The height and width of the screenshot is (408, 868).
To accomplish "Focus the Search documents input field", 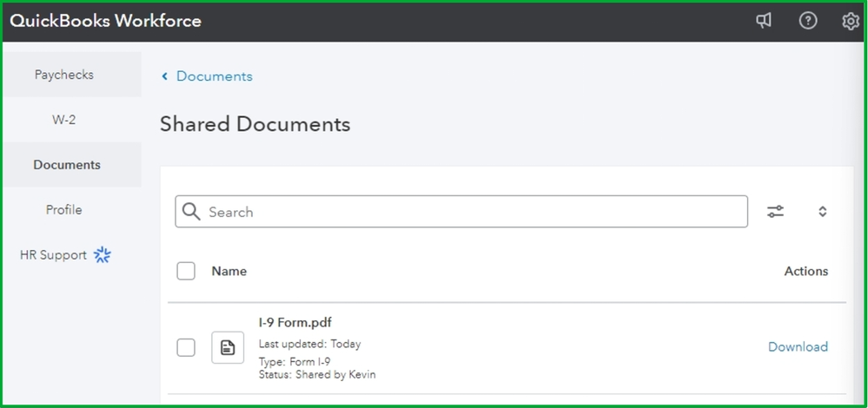I will (x=474, y=212).
